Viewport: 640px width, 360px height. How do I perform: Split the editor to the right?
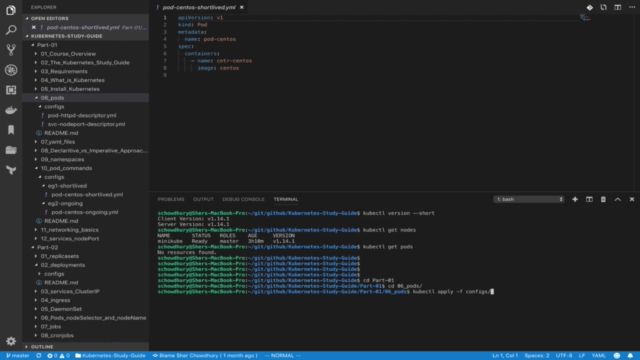(618, 7)
